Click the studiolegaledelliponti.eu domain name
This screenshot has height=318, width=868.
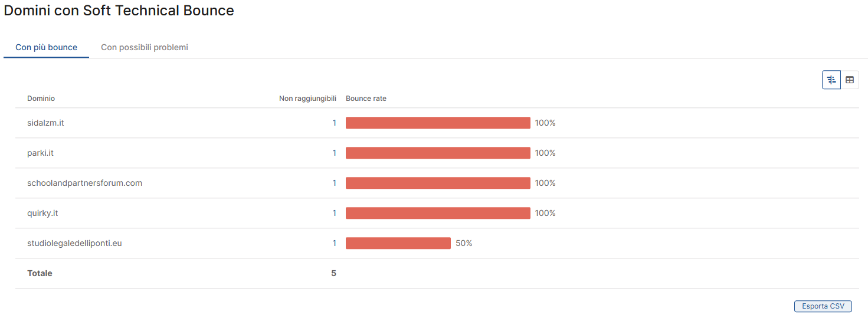74,243
